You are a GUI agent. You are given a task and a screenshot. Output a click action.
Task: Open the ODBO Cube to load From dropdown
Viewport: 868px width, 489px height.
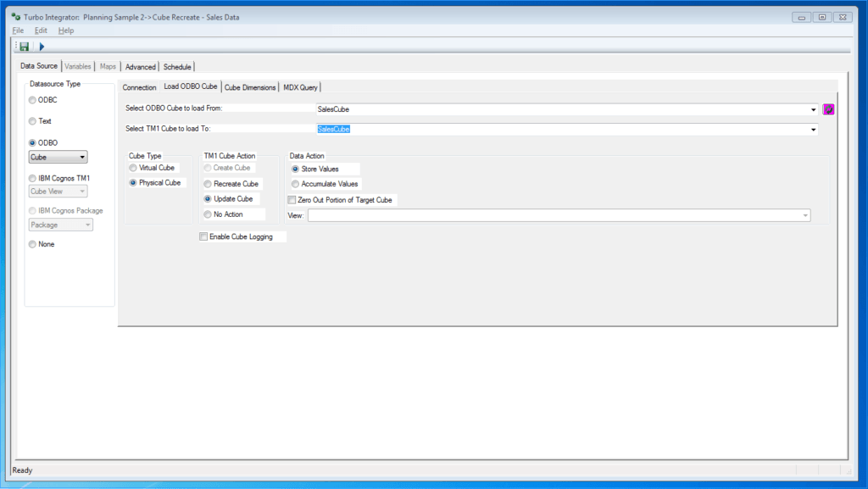click(813, 108)
